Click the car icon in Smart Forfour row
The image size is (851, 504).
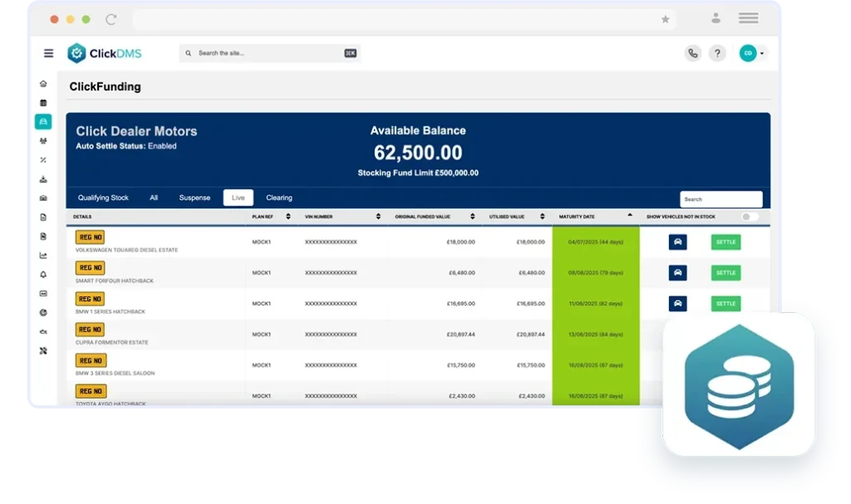(x=678, y=273)
